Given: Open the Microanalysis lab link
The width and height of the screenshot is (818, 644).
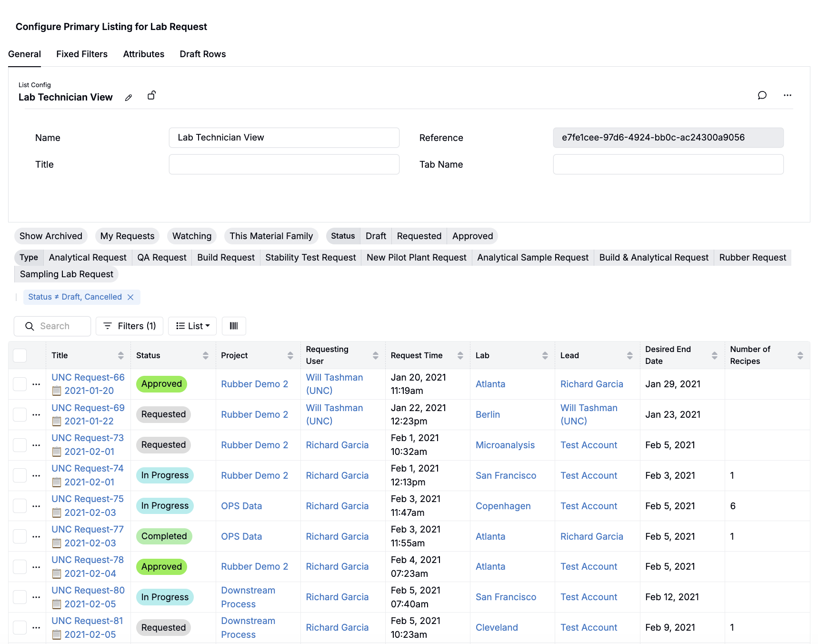Looking at the screenshot, I should point(505,445).
